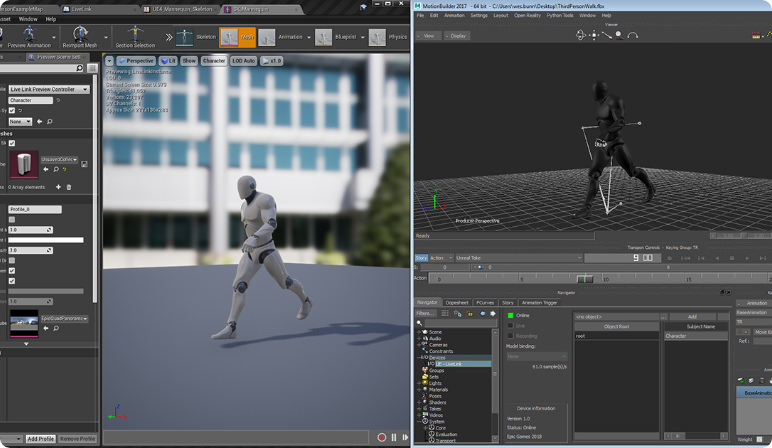The height and width of the screenshot is (448, 772).
Task: Open the Open Reality menu
Action: 527,16
